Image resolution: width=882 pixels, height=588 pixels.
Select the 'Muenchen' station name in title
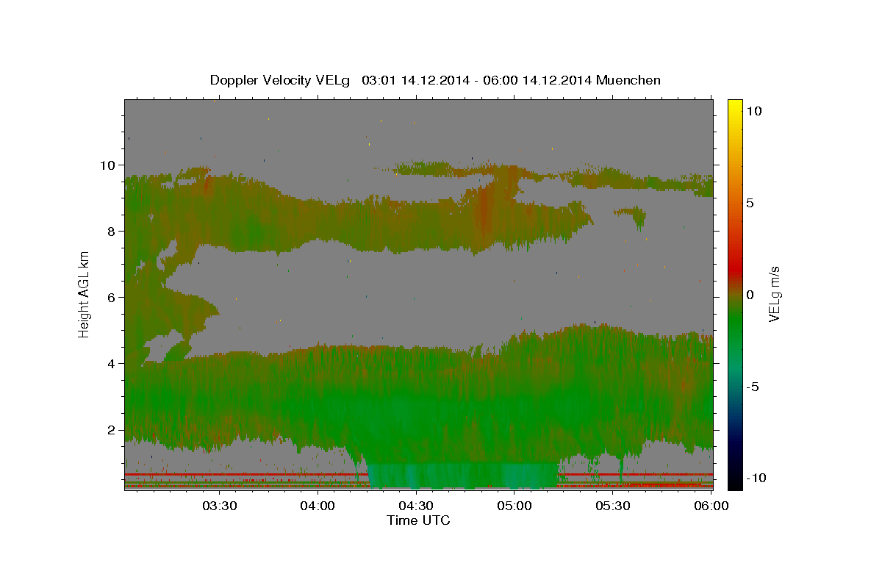click(629, 80)
